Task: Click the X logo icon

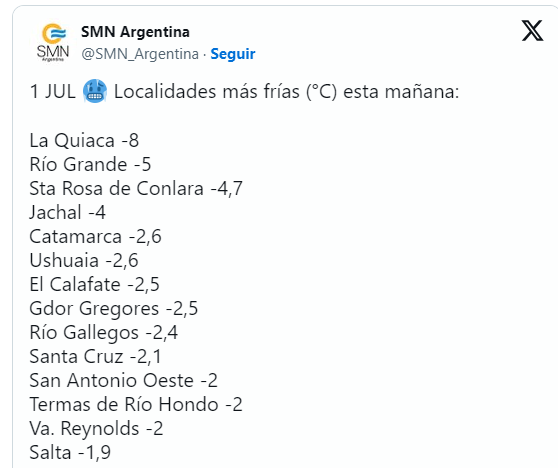Action: pos(532,31)
